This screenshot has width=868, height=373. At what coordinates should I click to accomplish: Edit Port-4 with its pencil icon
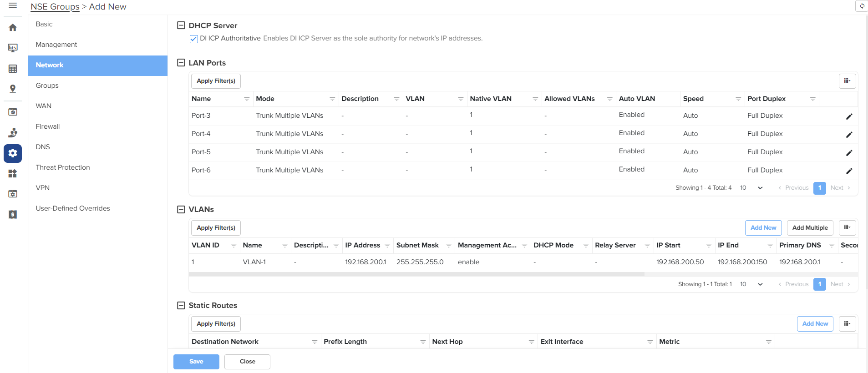tap(849, 135)
